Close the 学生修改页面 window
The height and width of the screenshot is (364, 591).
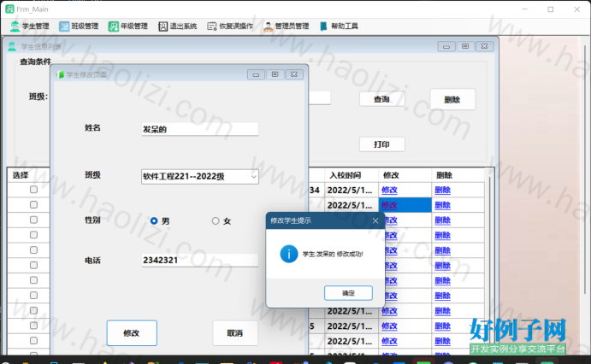tap(294, 74)
